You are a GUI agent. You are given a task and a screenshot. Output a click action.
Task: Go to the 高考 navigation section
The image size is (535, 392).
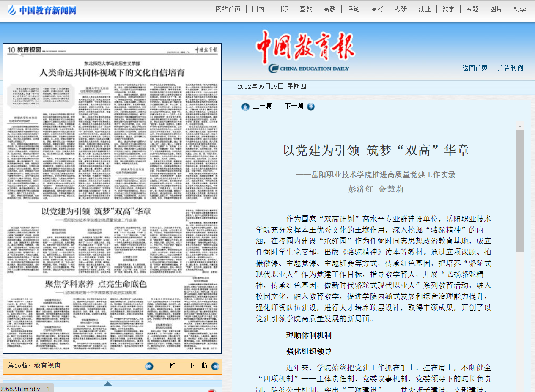[377, 9]
